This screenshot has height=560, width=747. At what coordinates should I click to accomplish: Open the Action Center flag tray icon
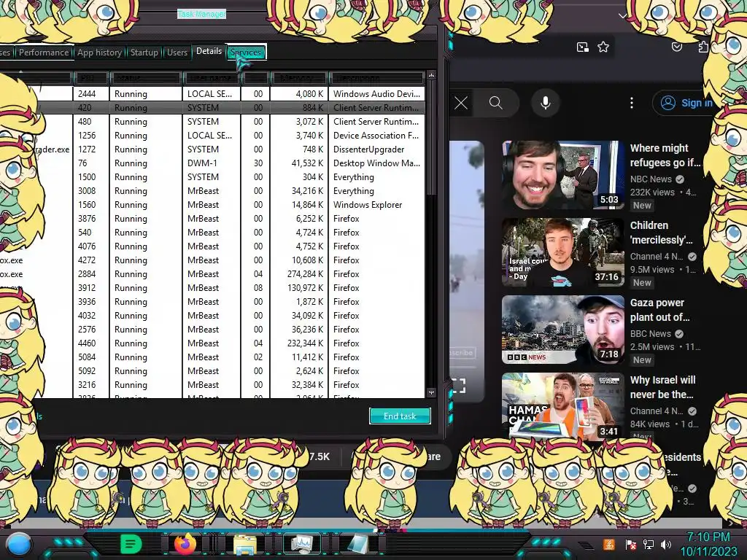click(631, 544)
